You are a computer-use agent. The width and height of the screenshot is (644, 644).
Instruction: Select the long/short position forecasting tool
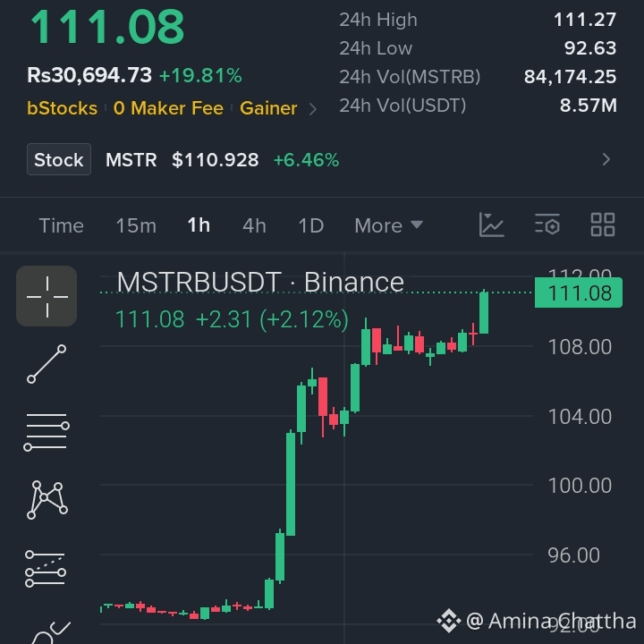pyautogui.click(x=46, y=569)
